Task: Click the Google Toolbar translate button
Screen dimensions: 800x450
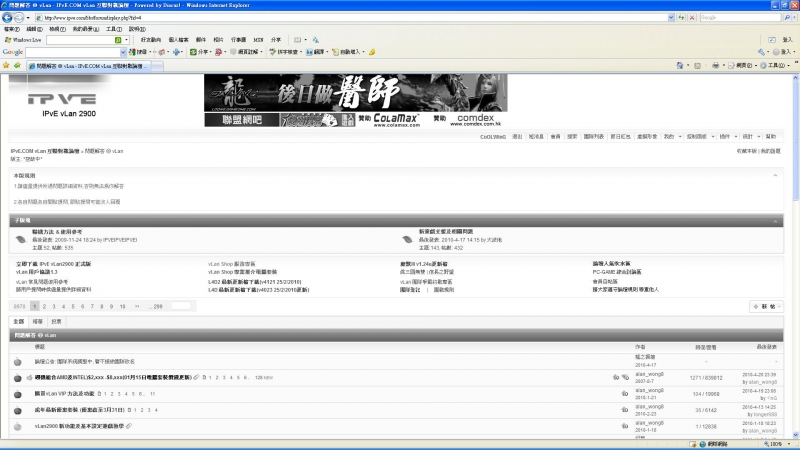Action: coord(315,52)
